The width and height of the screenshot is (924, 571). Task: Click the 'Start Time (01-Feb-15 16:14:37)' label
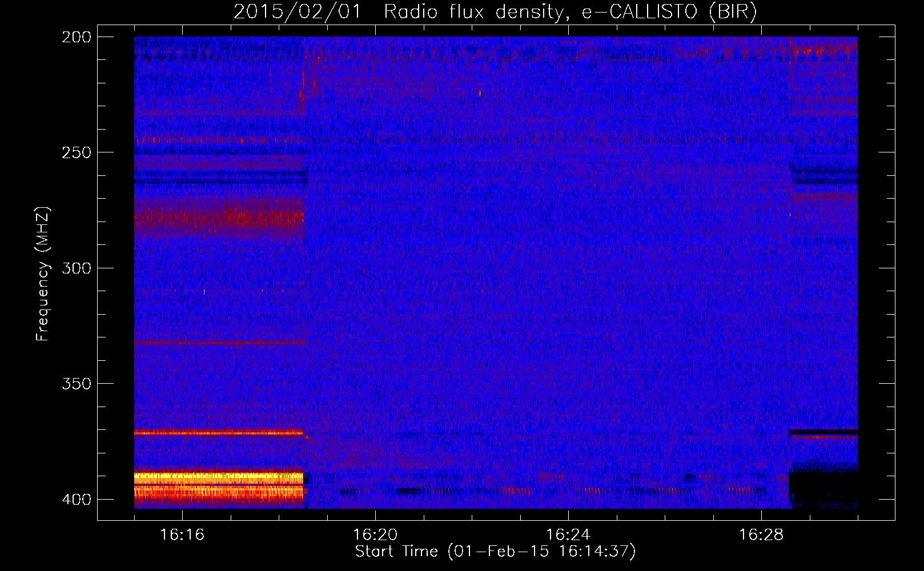click(495, 552)
